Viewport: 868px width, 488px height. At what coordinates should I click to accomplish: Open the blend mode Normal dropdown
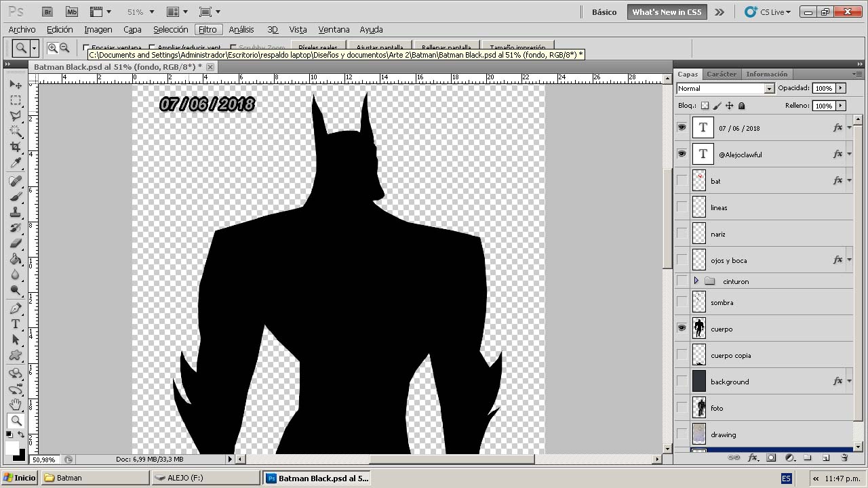[768, 89]
